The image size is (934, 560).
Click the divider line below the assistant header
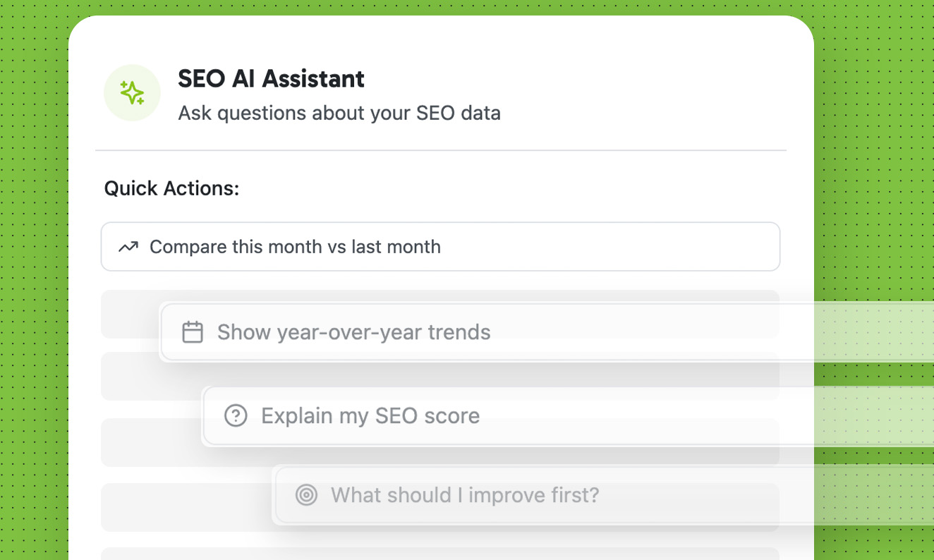pos(440,149)
